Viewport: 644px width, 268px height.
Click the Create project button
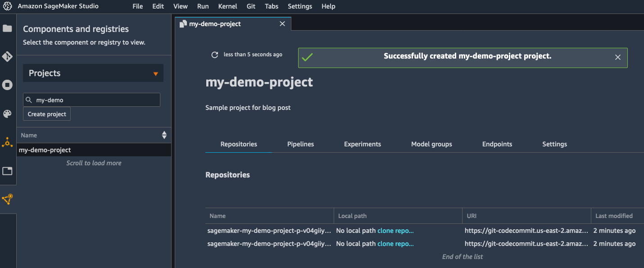tap(47, 114)
